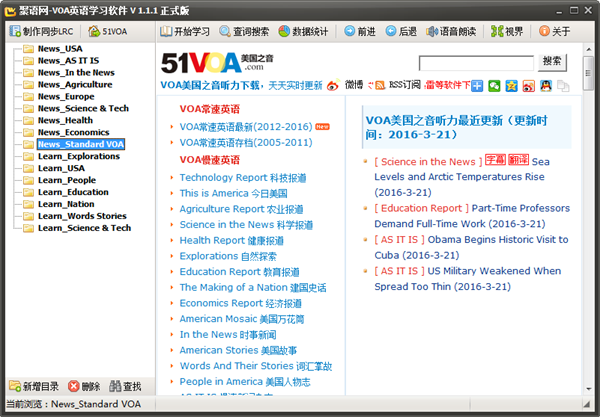Viewport: 600px width, 417px height.
Task: Open Part-Time Professors Demand Full-Time Work article
Action: (472, 216)
